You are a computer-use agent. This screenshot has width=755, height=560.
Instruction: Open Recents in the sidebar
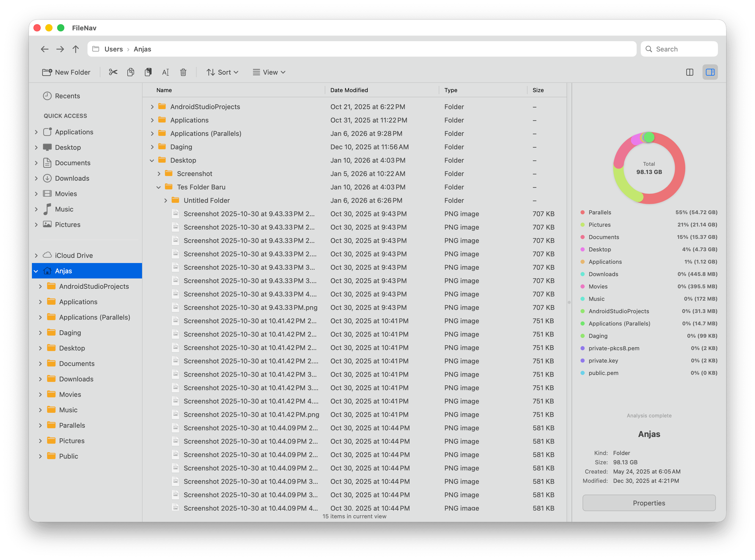(x=68, y=96)
